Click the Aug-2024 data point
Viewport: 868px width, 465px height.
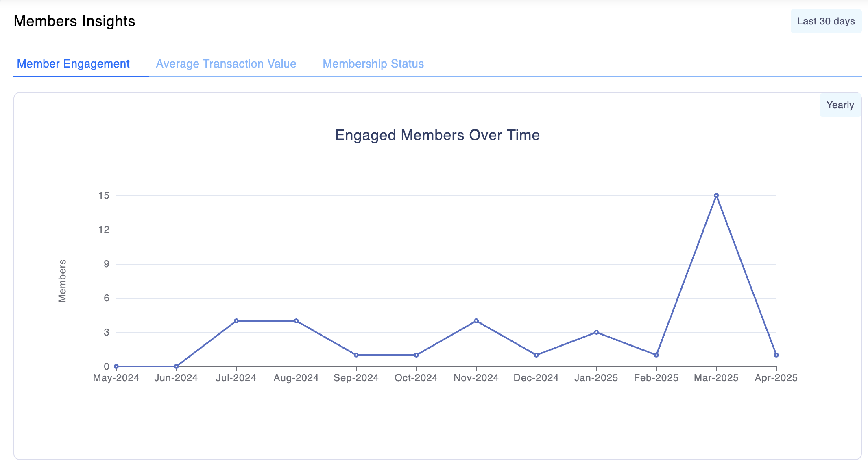[296, 321]
